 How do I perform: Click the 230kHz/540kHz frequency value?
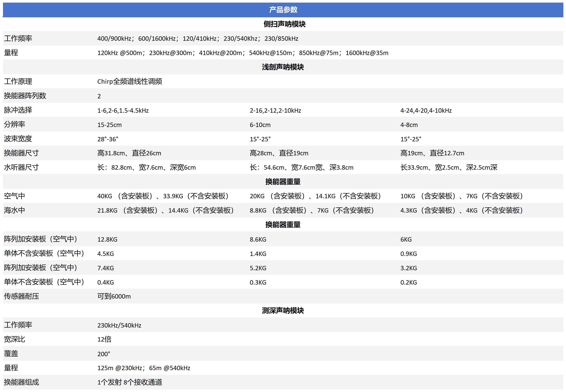(x=119, y=325)
